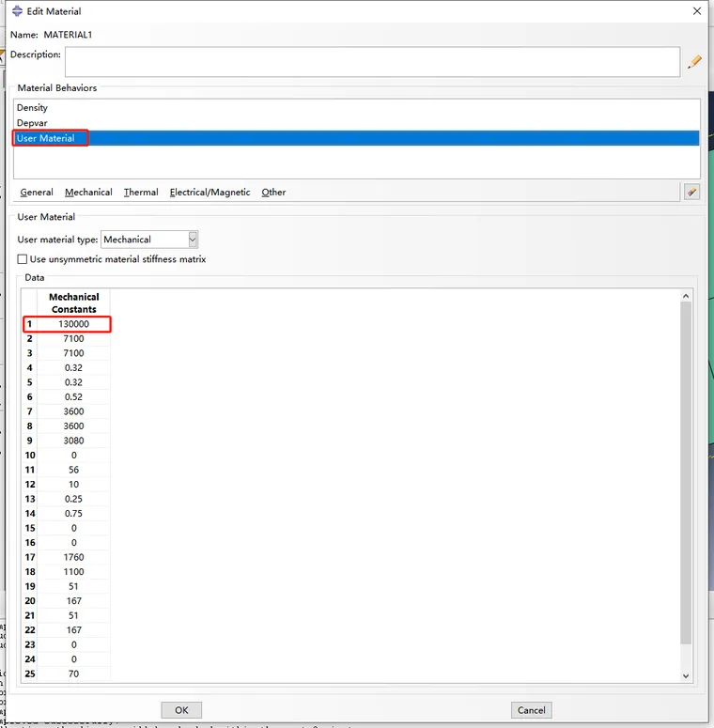The height and width of the screenshot is (728, 714).
Task: Click the description edit pencil icon
Action: (694, 61)
